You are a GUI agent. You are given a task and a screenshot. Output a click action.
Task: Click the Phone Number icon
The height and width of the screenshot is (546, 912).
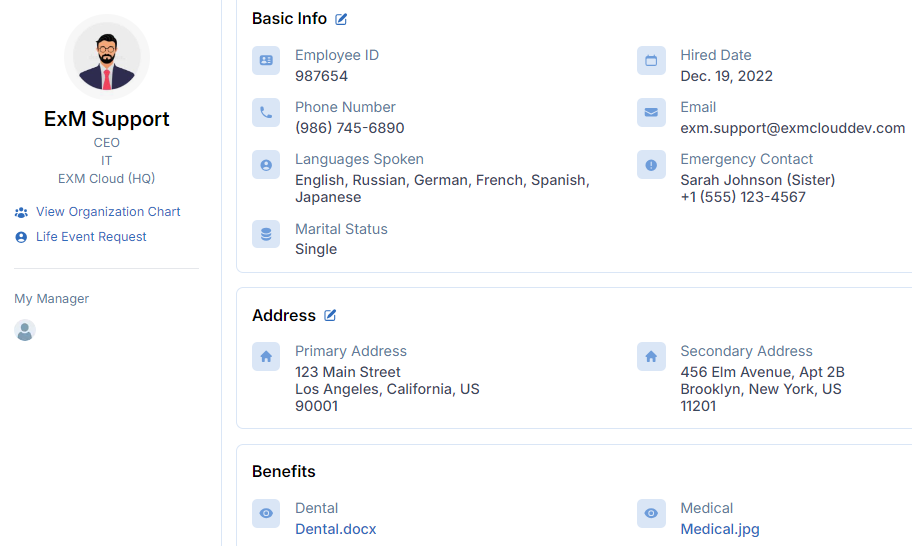click(x=266, y=113)
